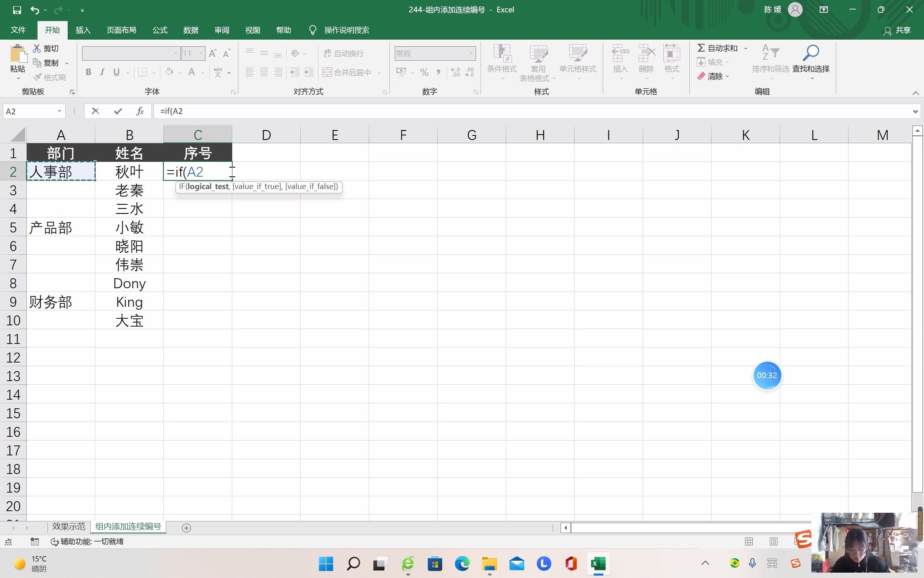Open the 公式 ribbon tab
This screenshot has width=924, height=578.
point(160,30)
